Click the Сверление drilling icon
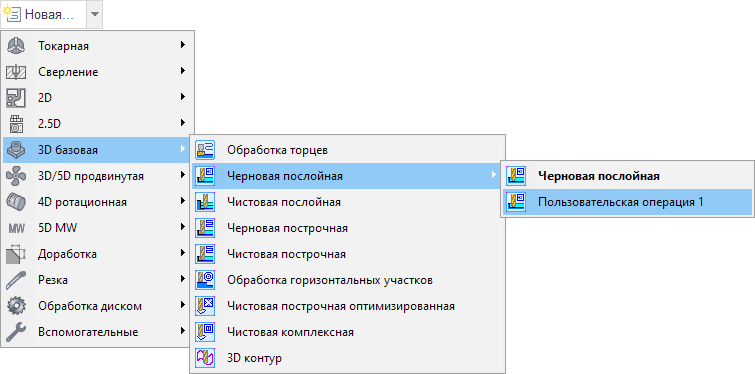Screen dimensions: 755x374 tap(15, 72)
